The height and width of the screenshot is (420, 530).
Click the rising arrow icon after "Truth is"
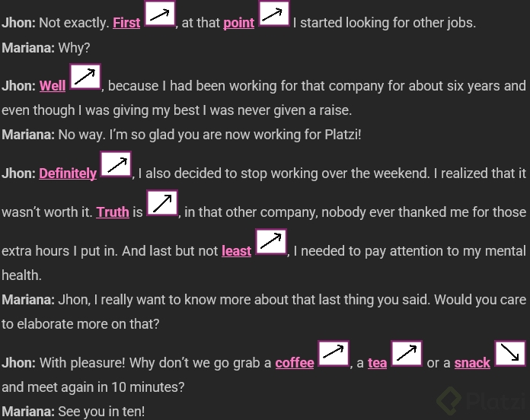(x=162, y=204)
